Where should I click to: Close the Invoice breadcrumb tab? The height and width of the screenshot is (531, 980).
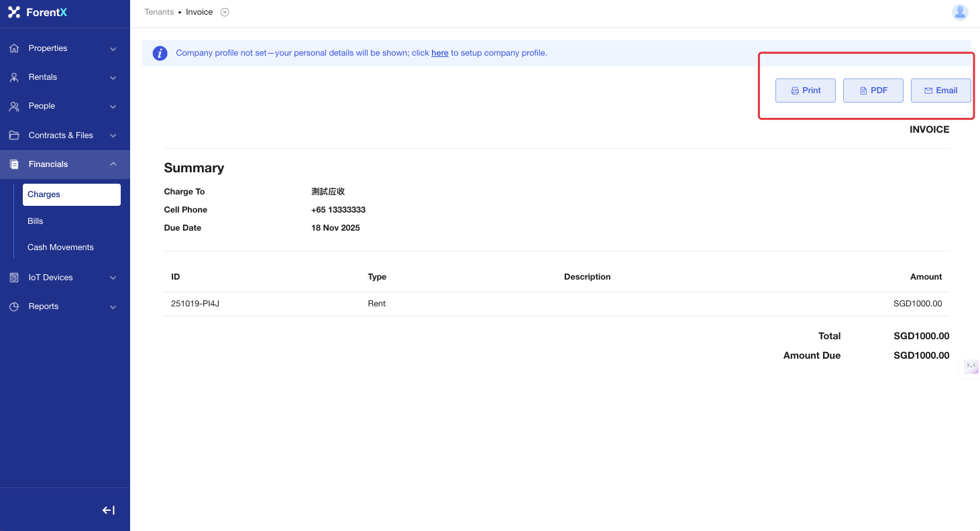point(225,12)
